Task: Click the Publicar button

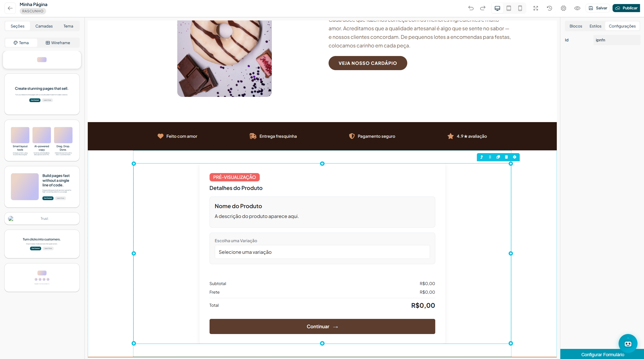Action: [x=626, y=8]
